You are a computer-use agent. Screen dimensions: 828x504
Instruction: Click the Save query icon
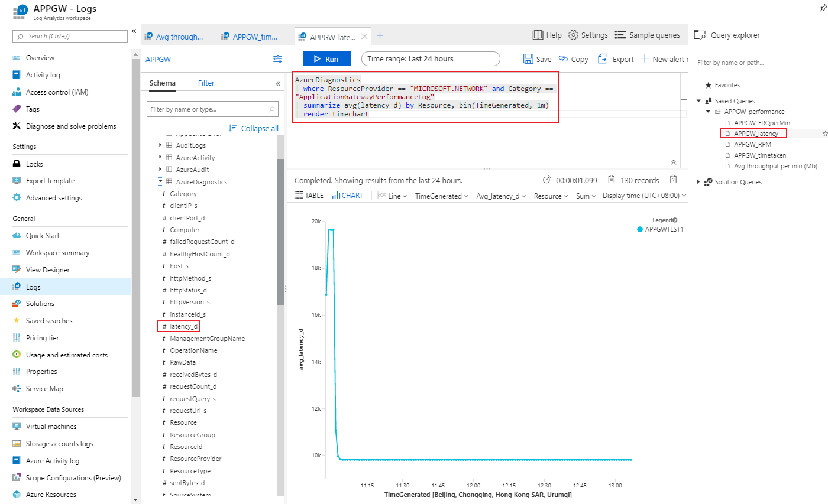click(528, 59)
